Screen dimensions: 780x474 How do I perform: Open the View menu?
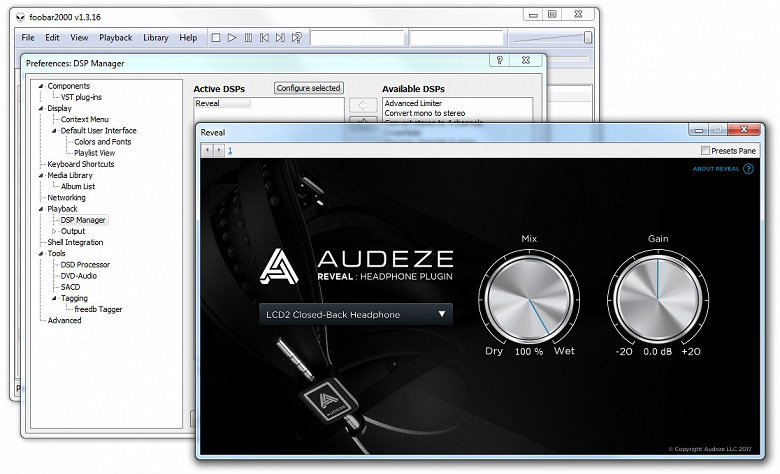coord(79,38)
